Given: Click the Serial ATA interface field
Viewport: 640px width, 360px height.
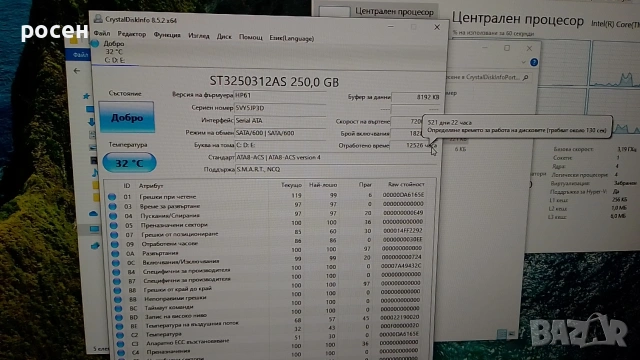Looking at the screenshot, I should pos(280,121).
